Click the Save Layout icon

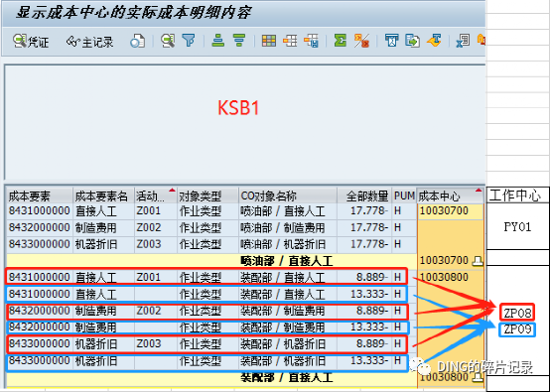coord(312,41)
